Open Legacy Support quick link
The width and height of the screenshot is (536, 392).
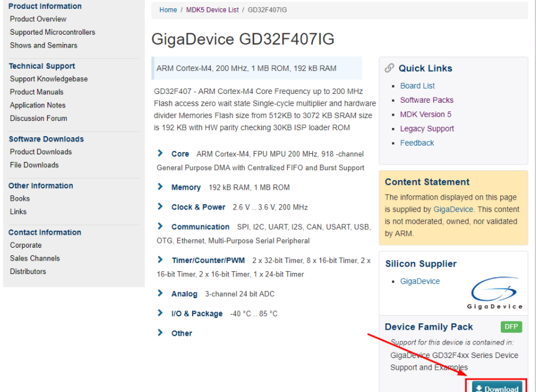click(x=427, y=129)
